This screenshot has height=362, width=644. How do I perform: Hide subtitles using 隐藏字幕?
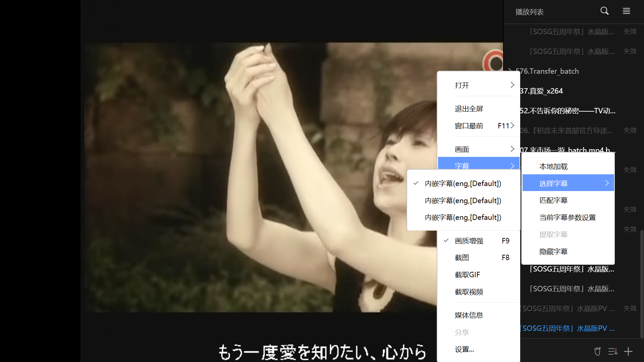pyautogui.click(x=553, y=251)
